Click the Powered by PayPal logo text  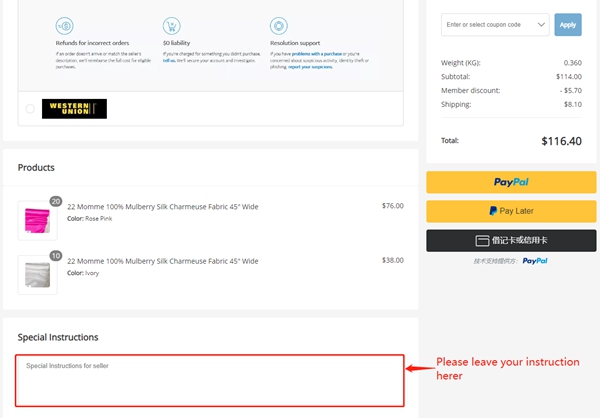pos(535,261)
